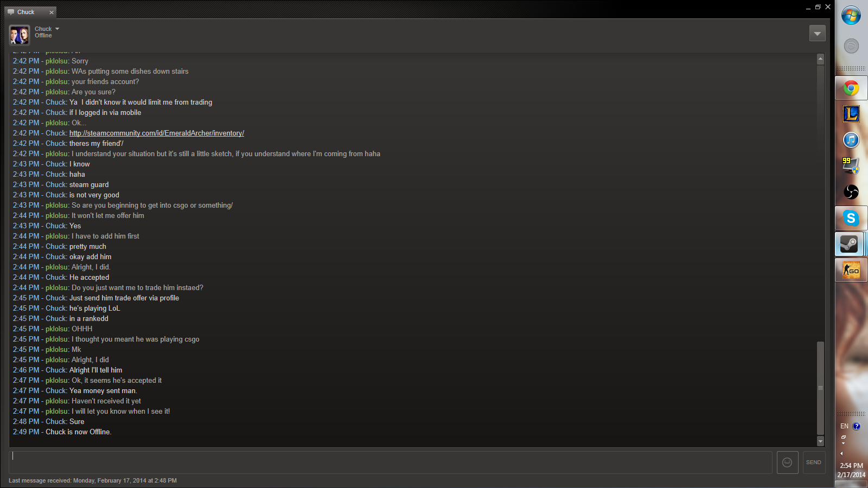
Task: Close the Chuck chat tab
Action: [x=52, y=12]
